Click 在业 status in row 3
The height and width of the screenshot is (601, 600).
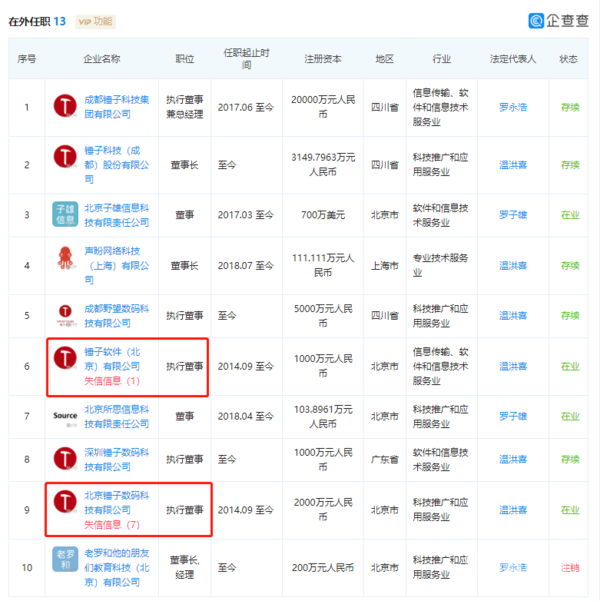click(570, 215)
